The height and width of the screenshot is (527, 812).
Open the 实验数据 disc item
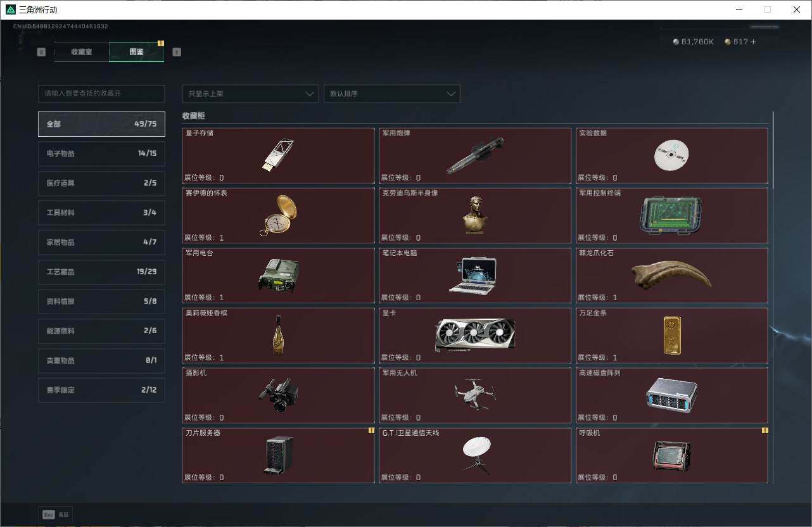671,156
